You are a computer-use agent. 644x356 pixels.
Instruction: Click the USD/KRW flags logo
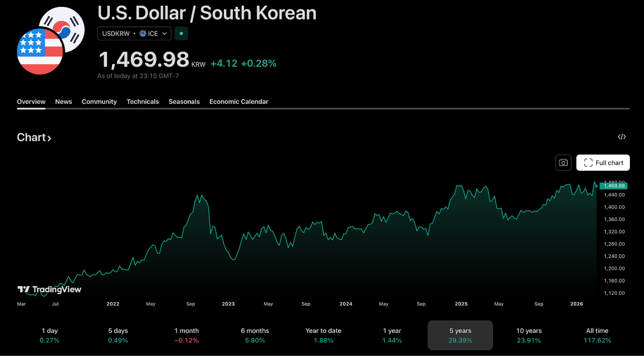click(51, 41)
